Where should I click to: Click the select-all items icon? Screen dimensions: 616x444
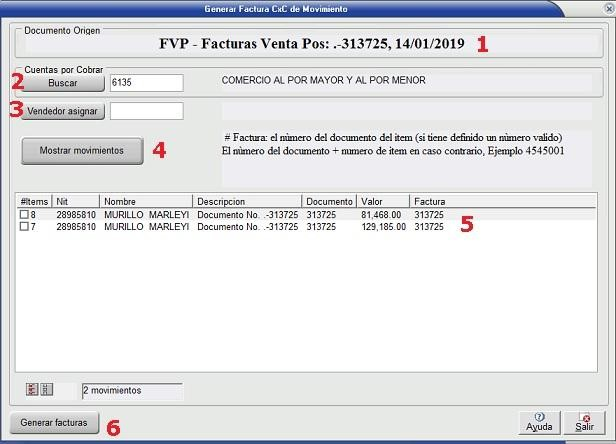pyautogui.click(x=32, y=390)
